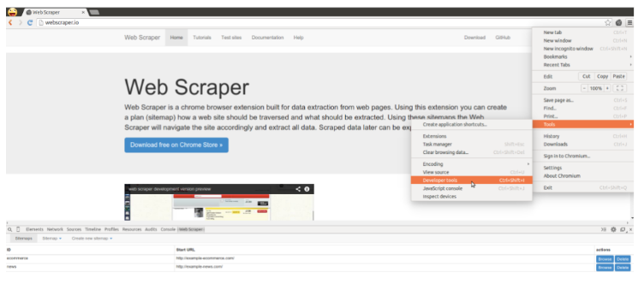Screen dimensions: 644x308
Task: Select Tools in Chromium menu
Action: coord(583,124)
